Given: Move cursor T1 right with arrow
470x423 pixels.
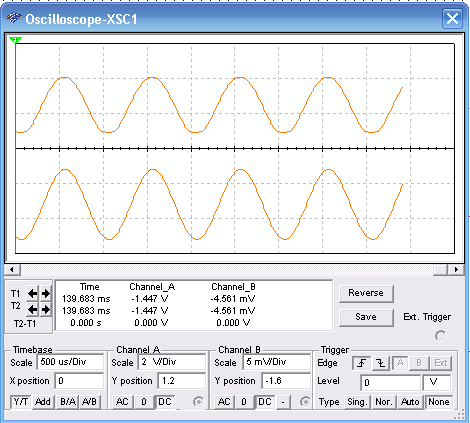Looking at the screenshot, I should pos(46,294).
